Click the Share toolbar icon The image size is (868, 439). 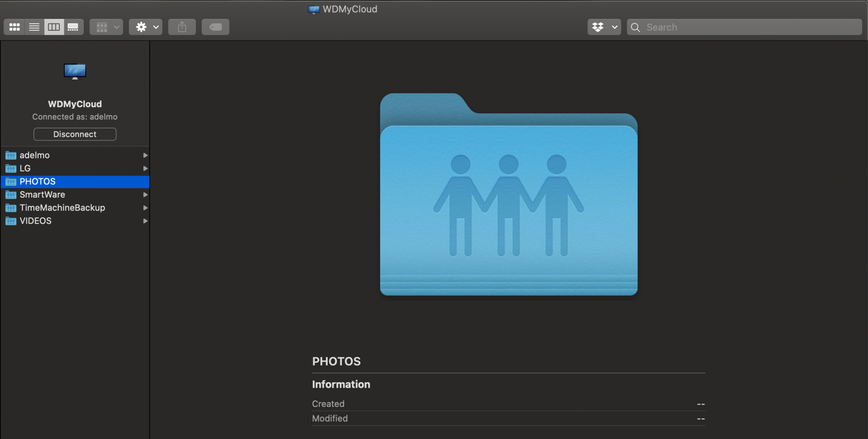click(182, 27)
